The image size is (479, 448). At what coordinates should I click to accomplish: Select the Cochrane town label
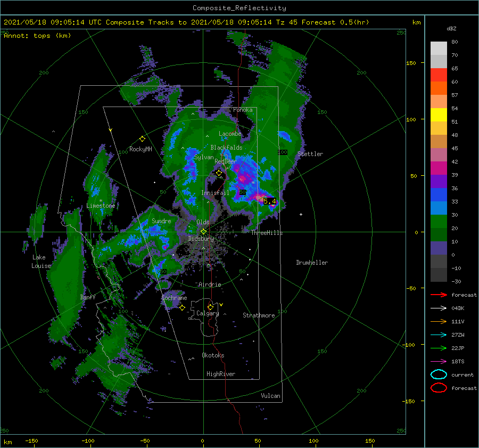[x=174, y=298]
